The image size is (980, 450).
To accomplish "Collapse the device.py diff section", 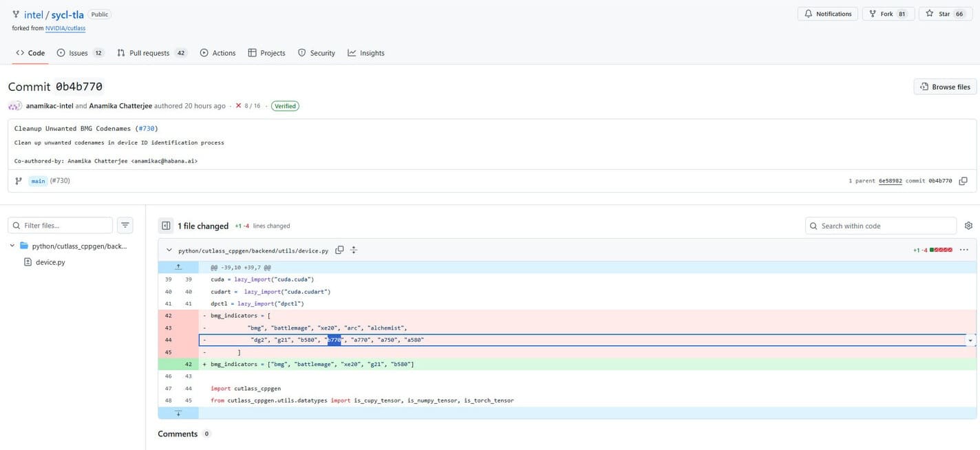I will [x=169, y=250].
